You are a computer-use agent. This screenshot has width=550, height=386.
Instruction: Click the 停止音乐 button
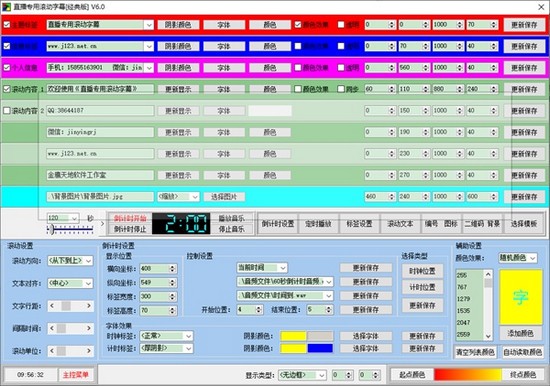point(231,229)
